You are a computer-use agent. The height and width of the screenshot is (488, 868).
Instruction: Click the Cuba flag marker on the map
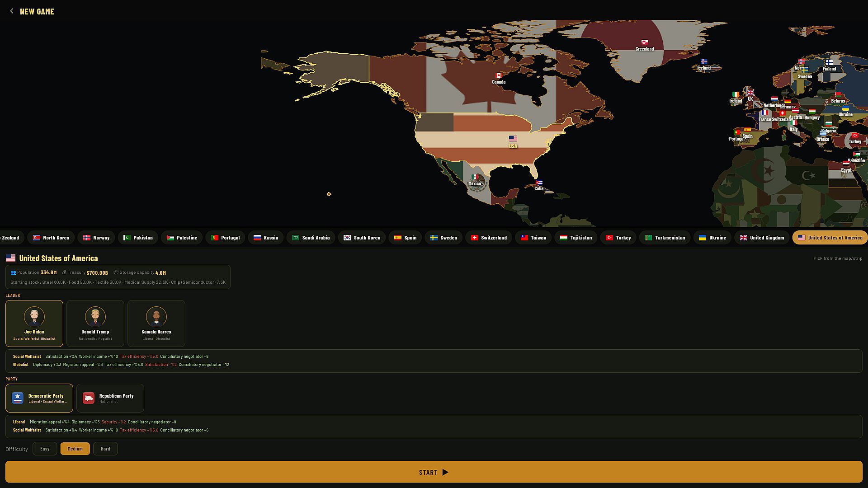pos(539,183)
